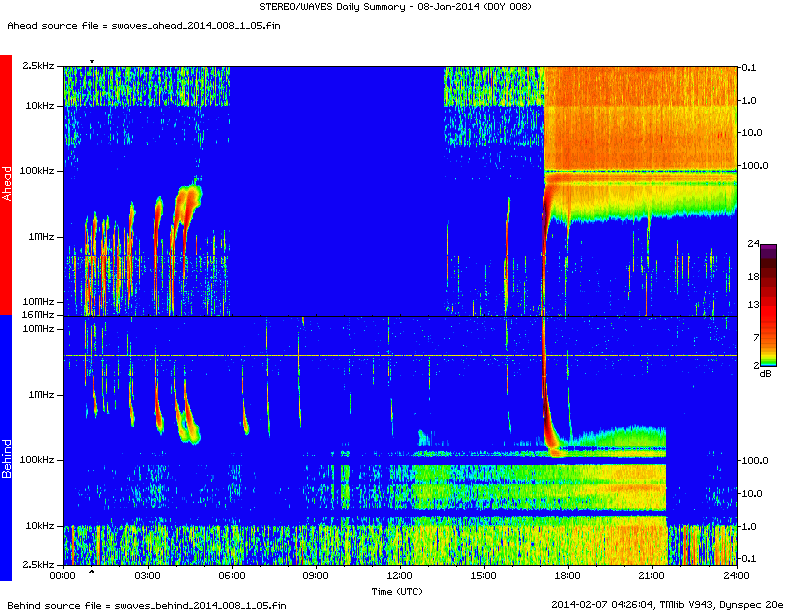Select the Ahead source file name text
This screenshot has width=792, height=612.
tap(195, 25)
